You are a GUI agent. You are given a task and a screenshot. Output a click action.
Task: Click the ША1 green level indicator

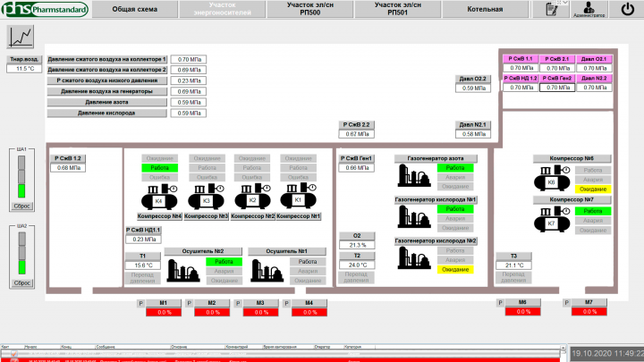click(x=21, y=191)
